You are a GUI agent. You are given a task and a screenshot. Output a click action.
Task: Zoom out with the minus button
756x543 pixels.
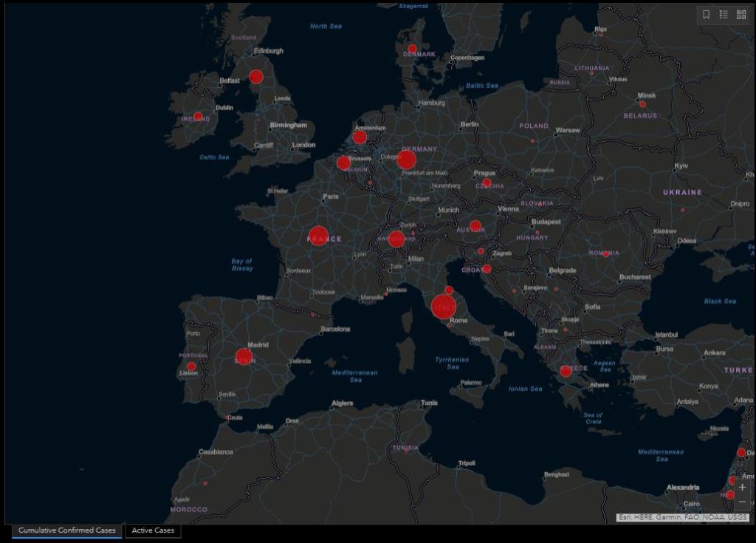[x=742, y=502]
